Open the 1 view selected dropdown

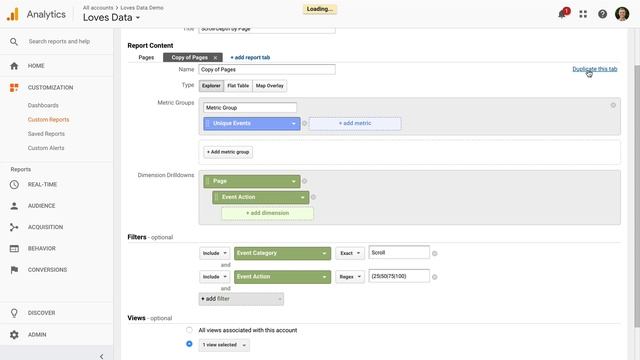pyautogui.click(x=224, y=345)
